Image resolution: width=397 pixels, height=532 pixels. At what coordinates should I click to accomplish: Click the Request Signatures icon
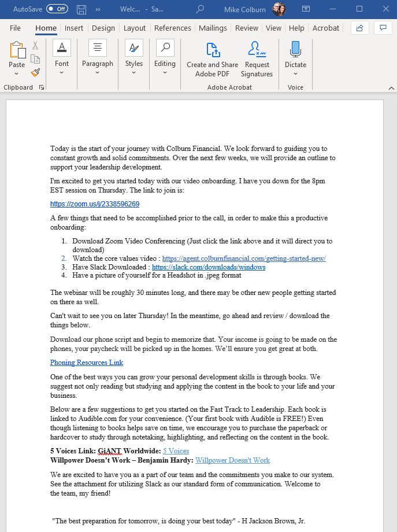(257, 58)
